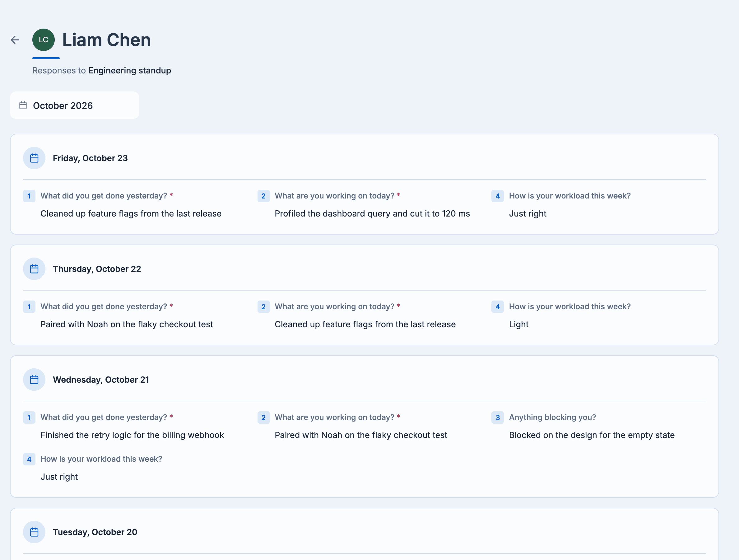Click Thursday's today answer 'Cleaned up feature flags'
Screen dimensions: 739x560
click(x=365, y=324)
